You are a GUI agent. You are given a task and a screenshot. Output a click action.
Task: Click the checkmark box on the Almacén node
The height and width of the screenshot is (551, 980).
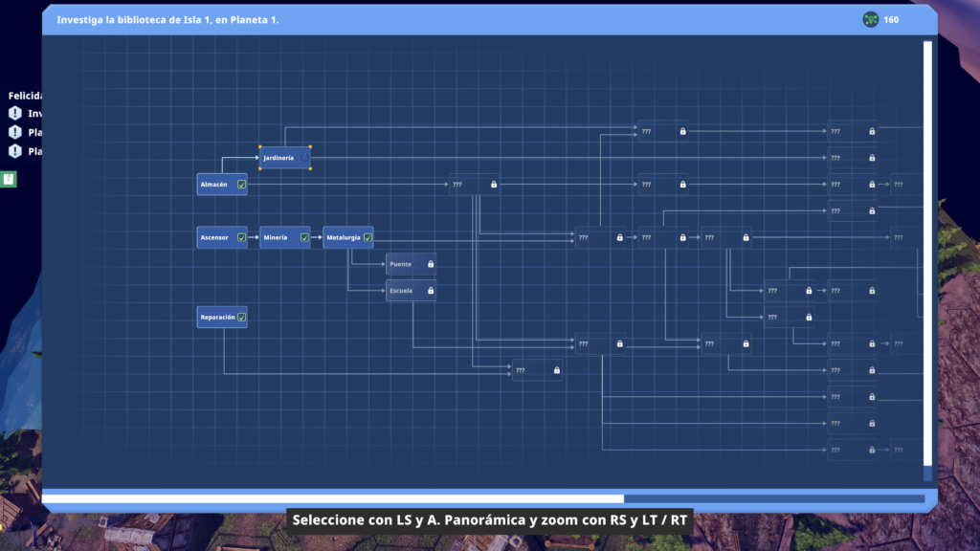(x=241, y=185)
